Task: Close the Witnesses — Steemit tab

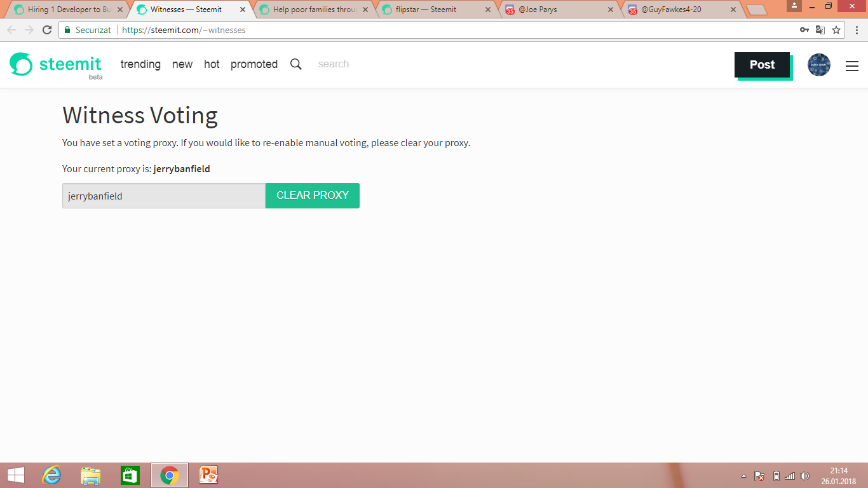Action: [x=243, y=10]
